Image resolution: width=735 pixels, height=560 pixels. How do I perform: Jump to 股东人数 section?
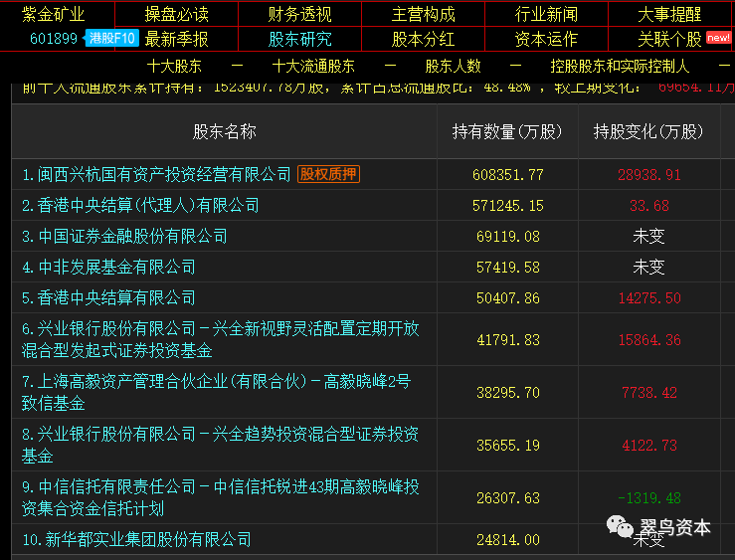[453, 66]
